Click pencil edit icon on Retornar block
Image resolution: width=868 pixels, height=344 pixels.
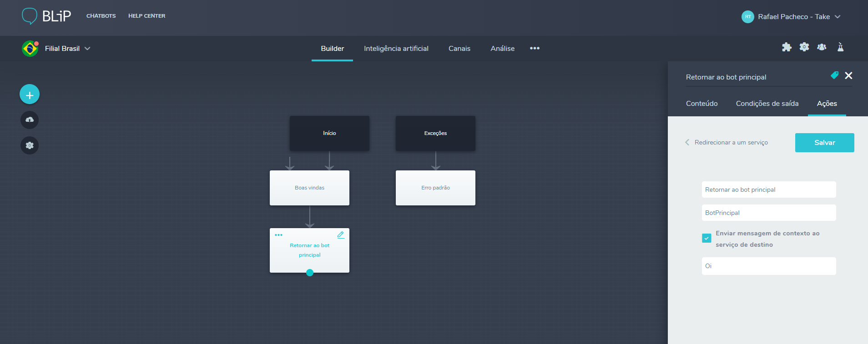coord(341,235)
